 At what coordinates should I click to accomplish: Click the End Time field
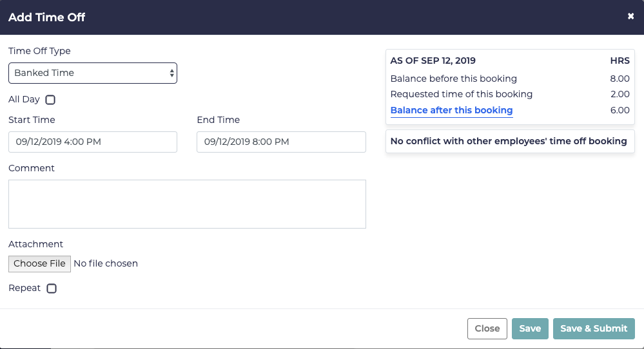pos(281,142)
